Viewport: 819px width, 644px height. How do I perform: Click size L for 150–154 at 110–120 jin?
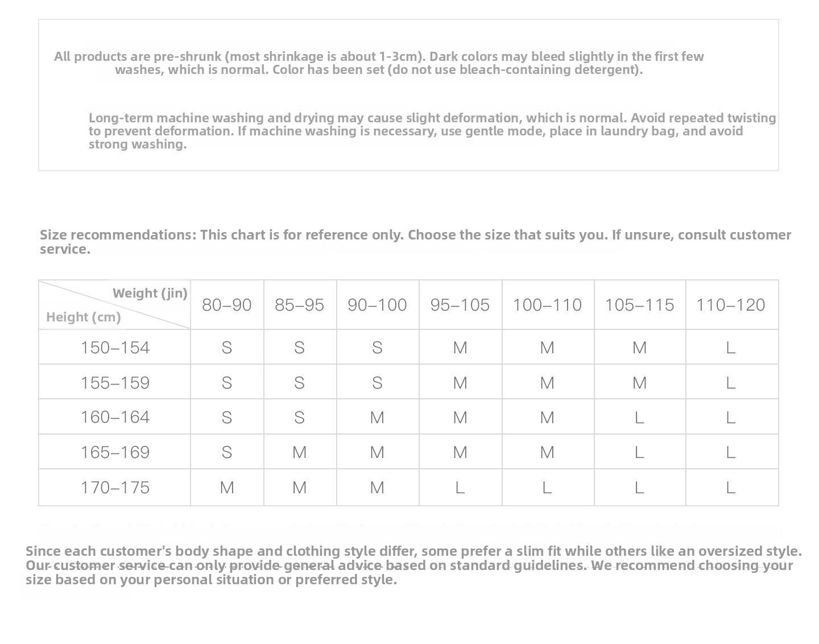(731, 348)
